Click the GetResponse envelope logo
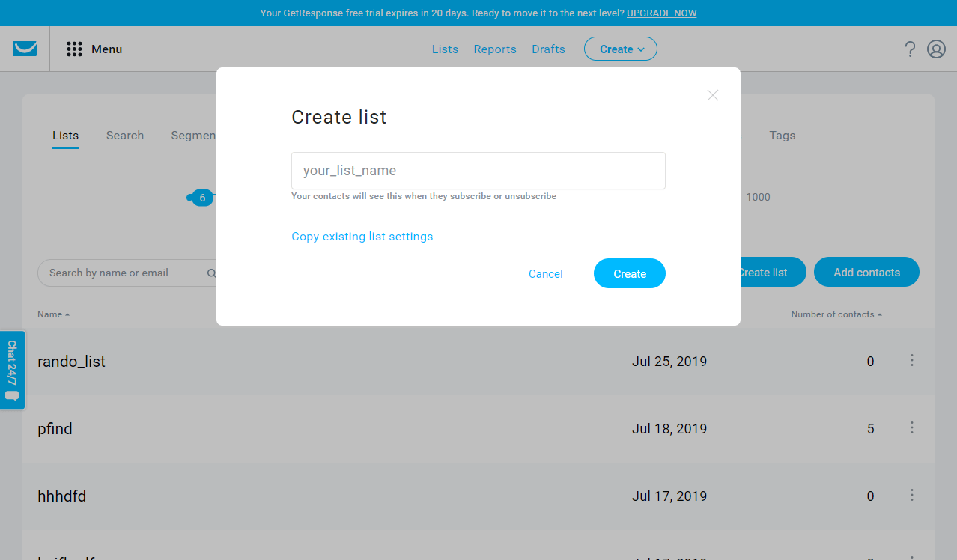The image size is (957, 560). pos(25,49)
